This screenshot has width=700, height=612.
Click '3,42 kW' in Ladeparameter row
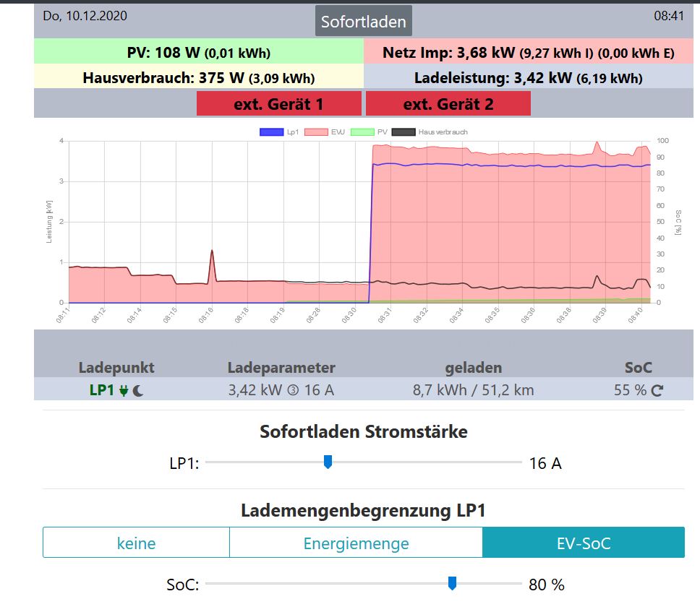(x=255, y=390)
